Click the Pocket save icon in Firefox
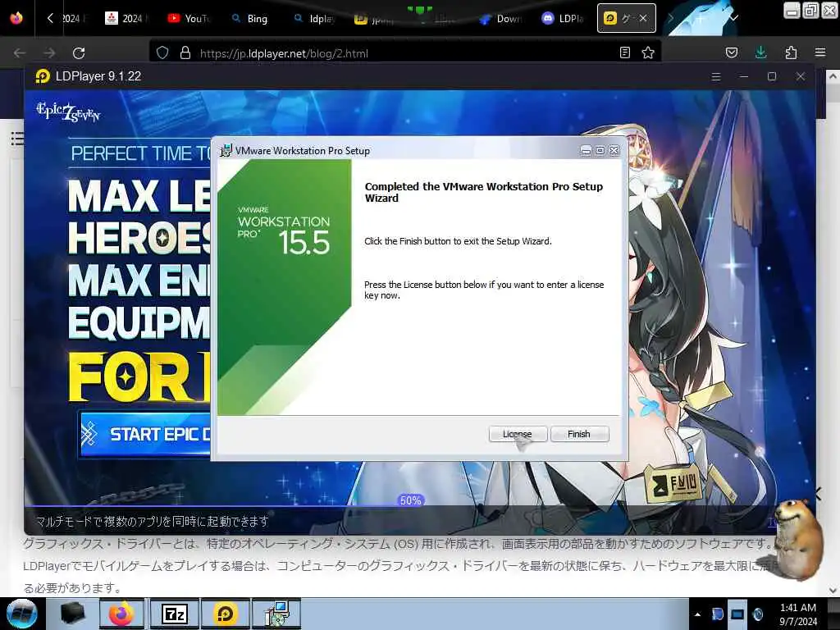The height and width of the screenshot is (630, 840). click(x=731, y=52)
